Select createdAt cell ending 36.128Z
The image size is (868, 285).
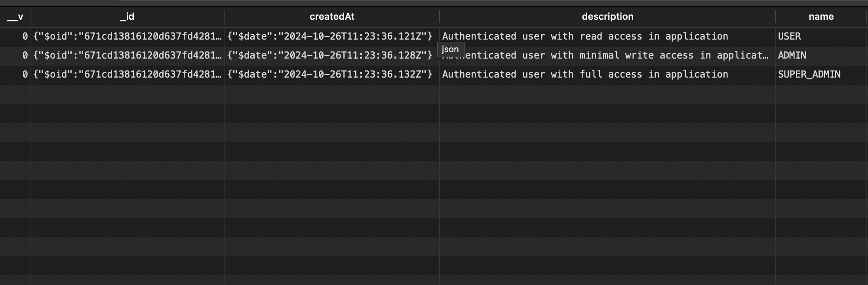[x=332, y=55]
